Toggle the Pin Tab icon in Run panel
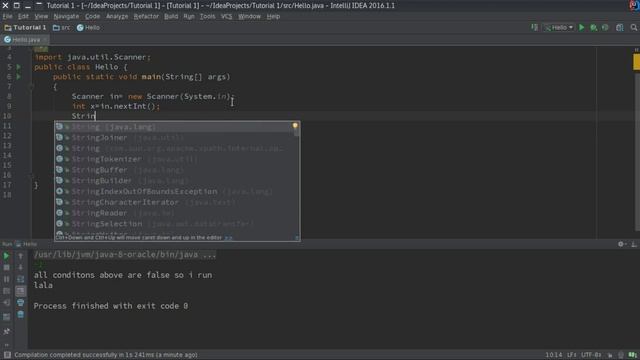The width and height of the screenshot is (640, 360). [x=6, y=331]
